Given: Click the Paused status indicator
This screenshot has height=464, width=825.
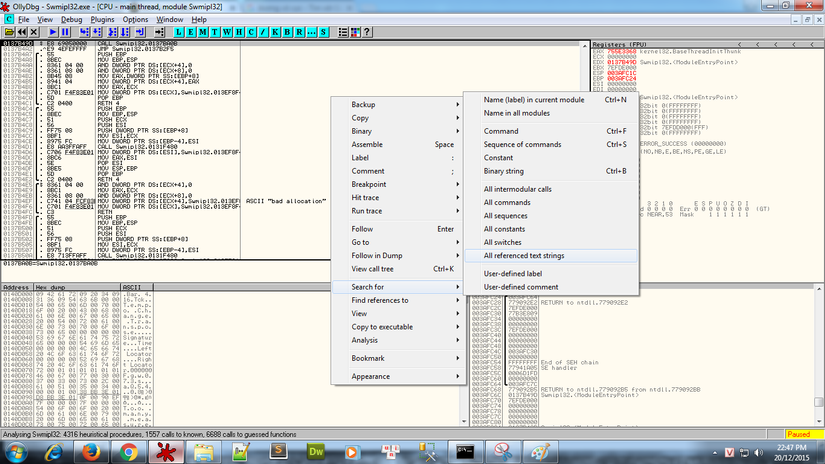Looking at the screenshot, I should coord(804,435).
